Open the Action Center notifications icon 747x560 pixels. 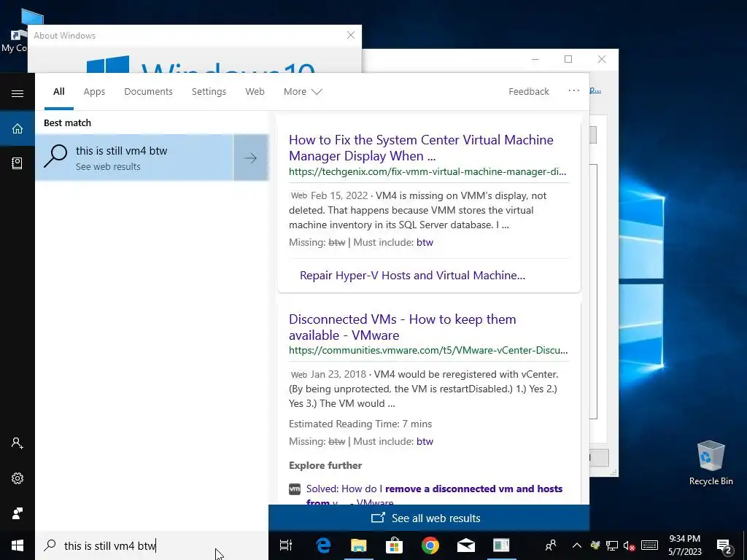coord(724,545)
